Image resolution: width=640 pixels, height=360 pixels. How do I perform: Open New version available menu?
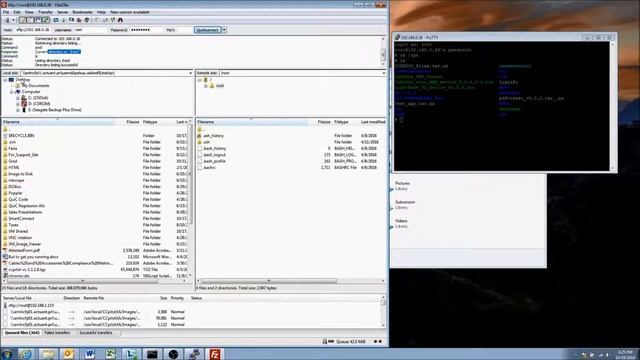click(130, 12)
